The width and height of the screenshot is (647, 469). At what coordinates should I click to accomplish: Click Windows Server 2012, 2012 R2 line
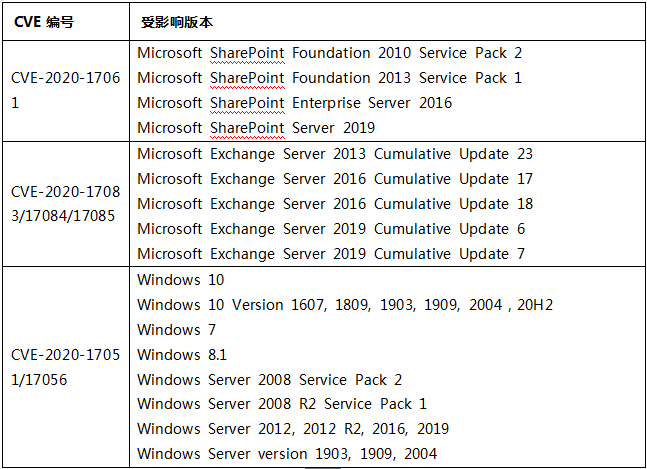pyautogui.click(x=293, y=429)
